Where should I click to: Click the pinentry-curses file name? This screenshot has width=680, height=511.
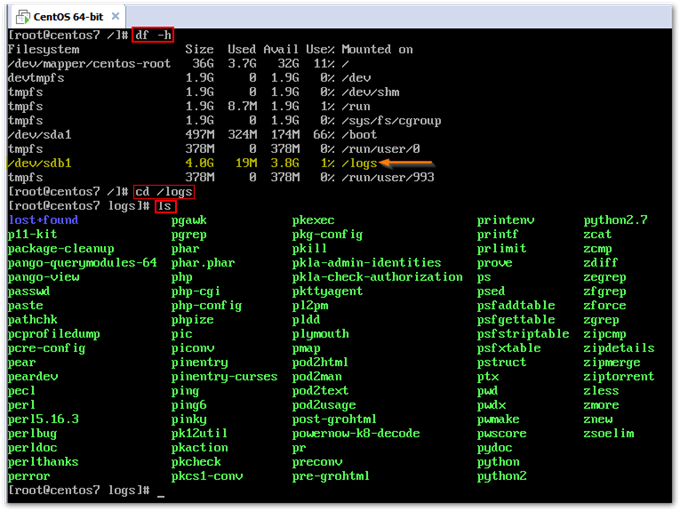coord(224,377)
